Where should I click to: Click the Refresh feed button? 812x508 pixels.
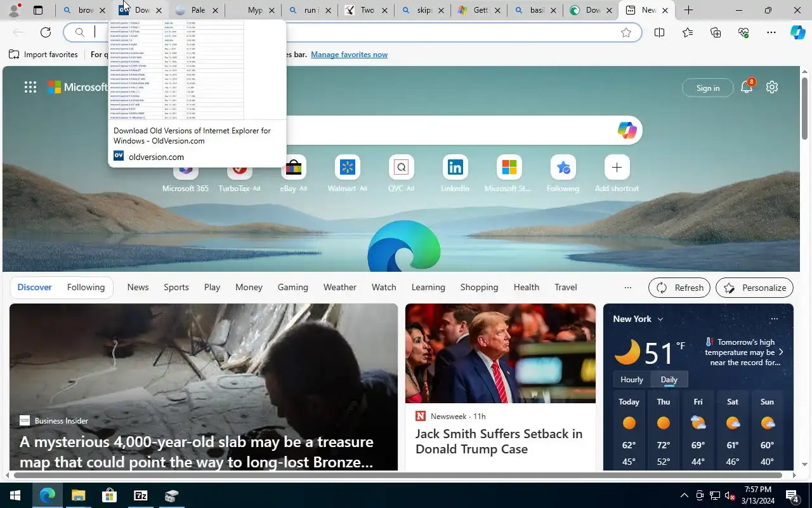[x=679, y=288]
